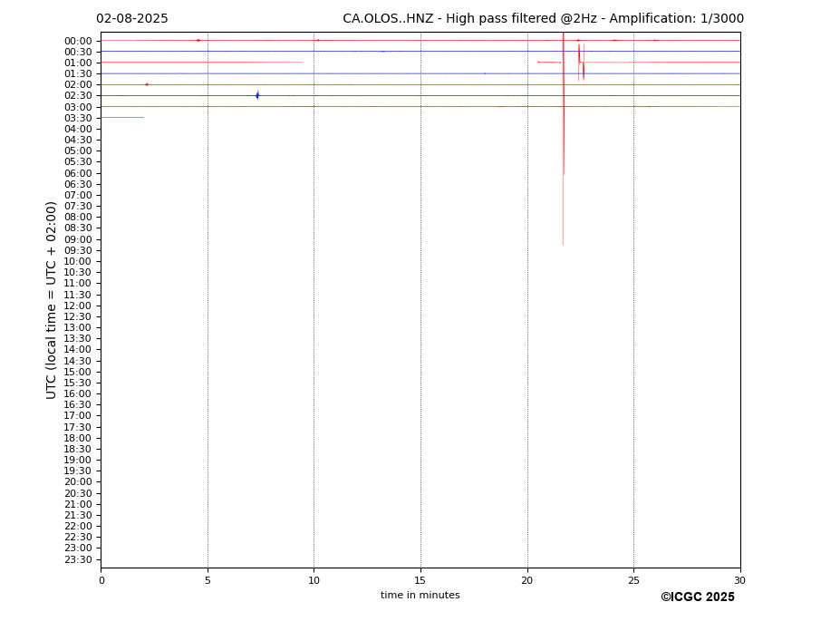The image size is (840, 631).
Task: Select the 00:00 time row label
Action: tap(78, 42)
